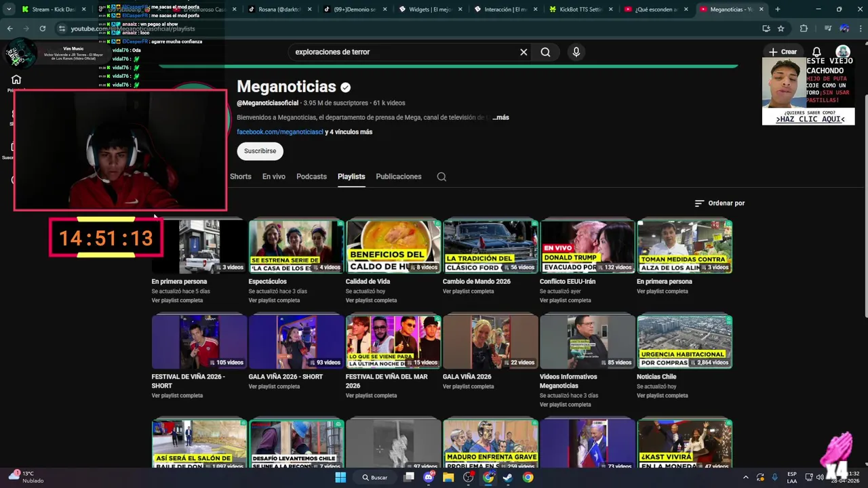View full Cambio de Mando 2026 playlist
This screenshot has height=488, width=868.
click(x=468, y=291)
